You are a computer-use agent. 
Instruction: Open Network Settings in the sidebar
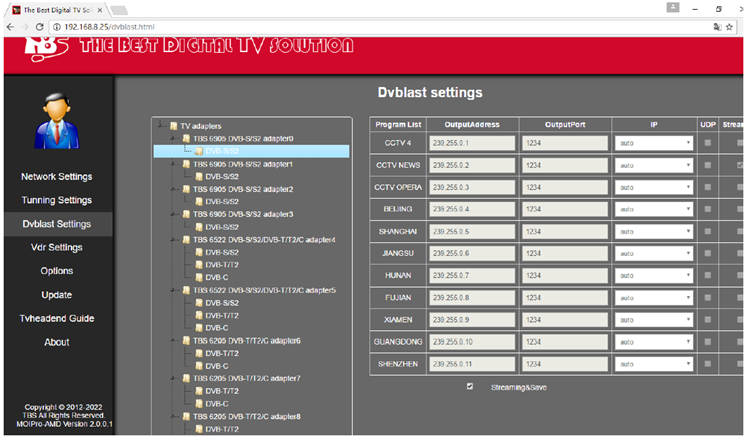pos(56,177)
